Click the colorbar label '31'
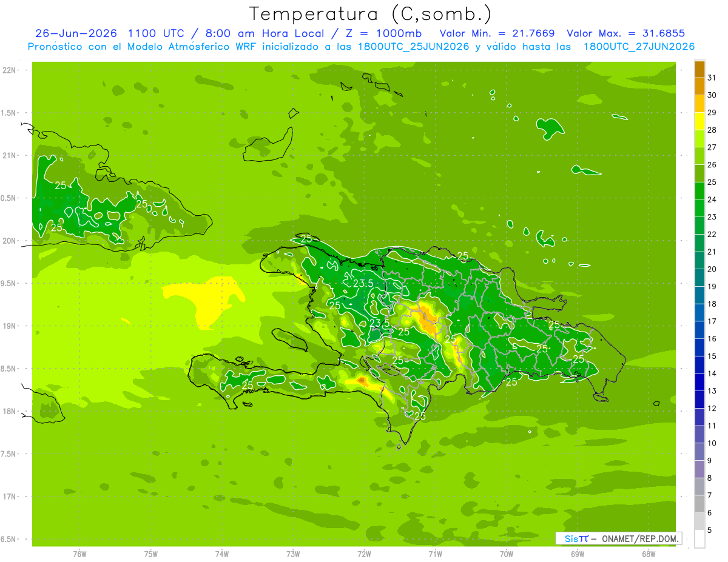The height and width of the screenshot is (562, 728). [712, 77]
